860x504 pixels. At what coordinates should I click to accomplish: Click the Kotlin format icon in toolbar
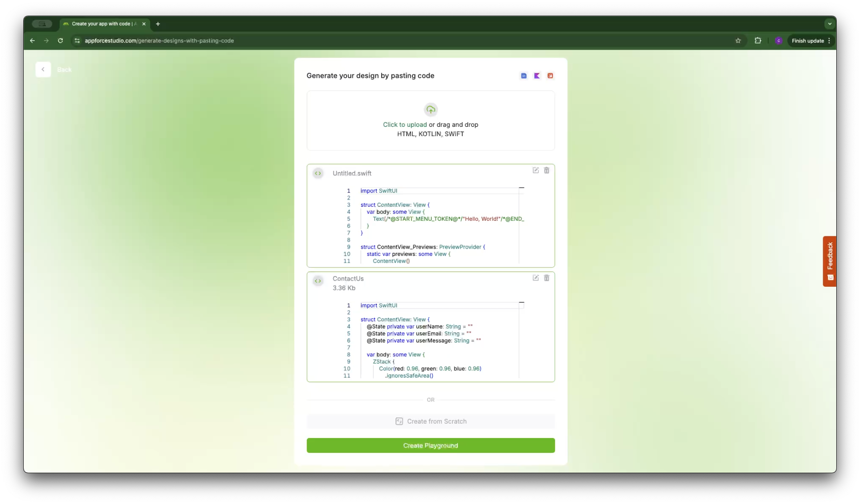(x=537, y=76)
